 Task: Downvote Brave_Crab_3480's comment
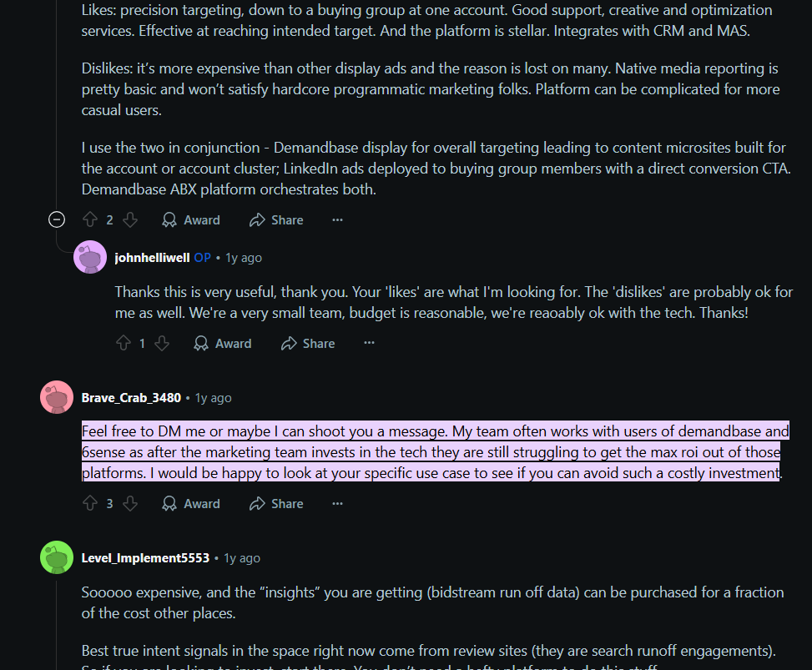tap(130, 504)
